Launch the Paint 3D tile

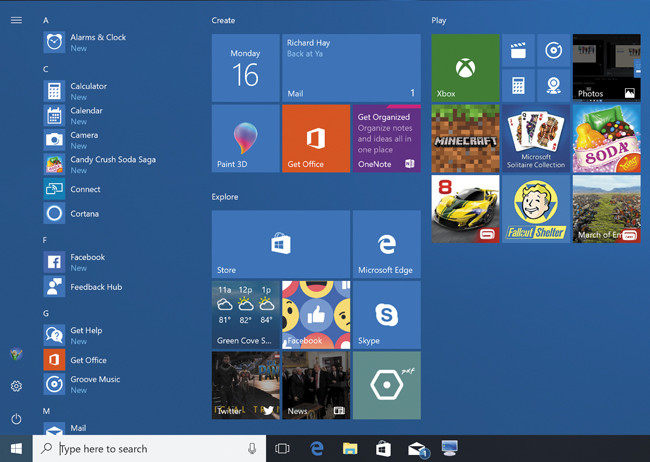(246, 139)
